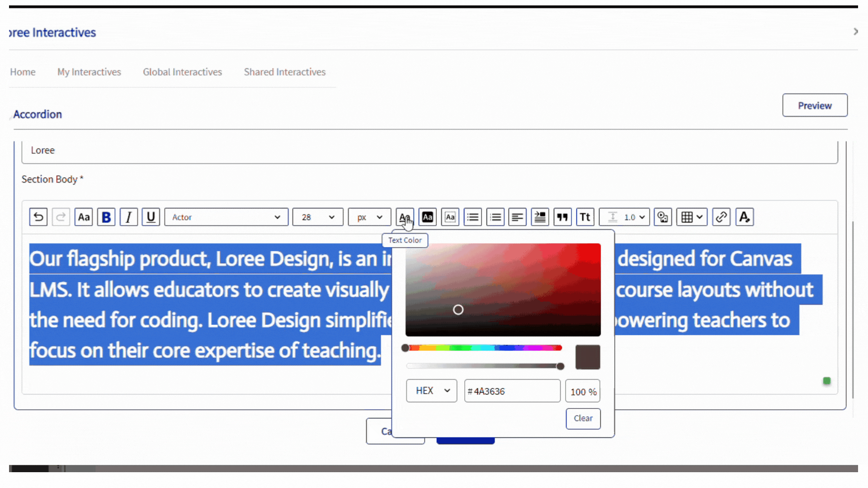
Task: Open the Global Interactives tab
Action: pyautogui.click(x=182, y=72)
